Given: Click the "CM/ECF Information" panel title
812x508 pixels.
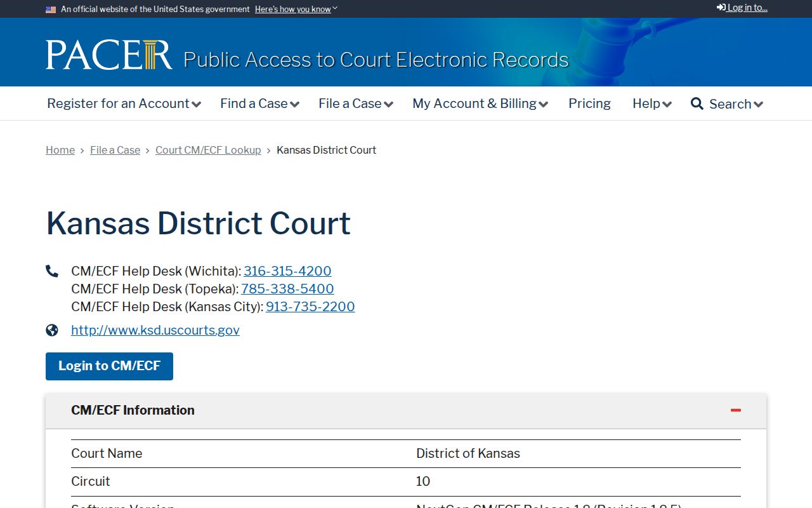Looking at the screenshot, I should click(133, 410).
